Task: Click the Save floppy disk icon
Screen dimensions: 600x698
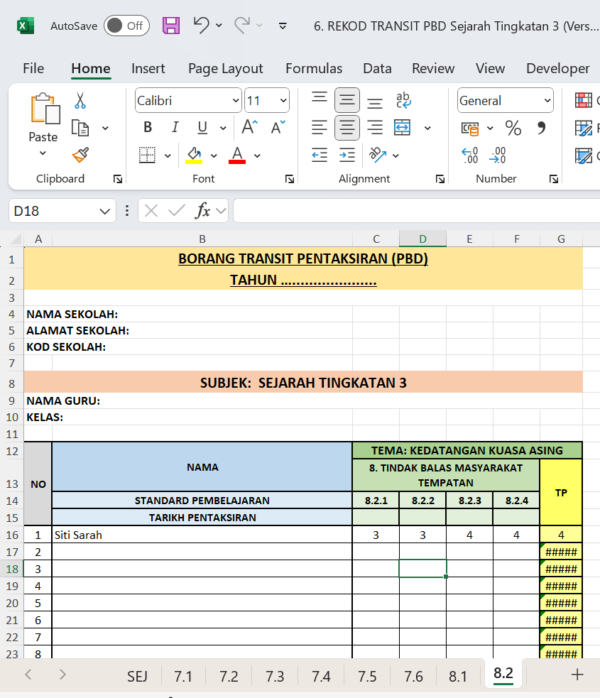Action: coord(171,25)
